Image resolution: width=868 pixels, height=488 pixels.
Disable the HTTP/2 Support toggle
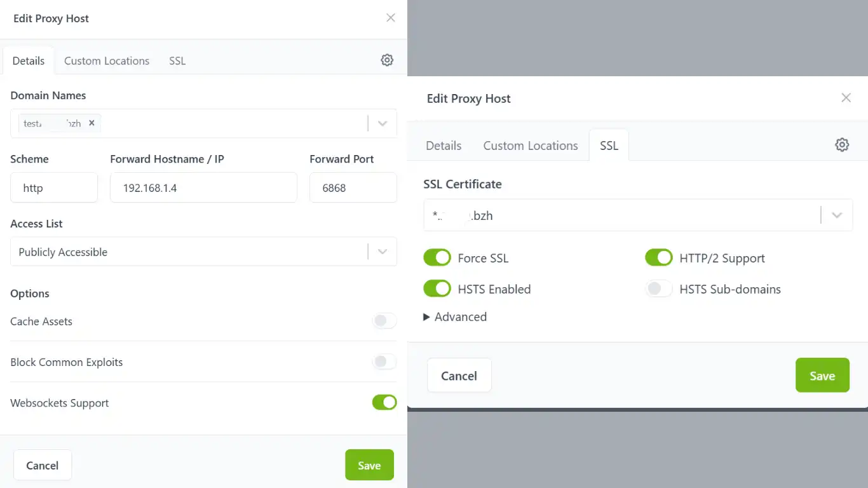658,258
